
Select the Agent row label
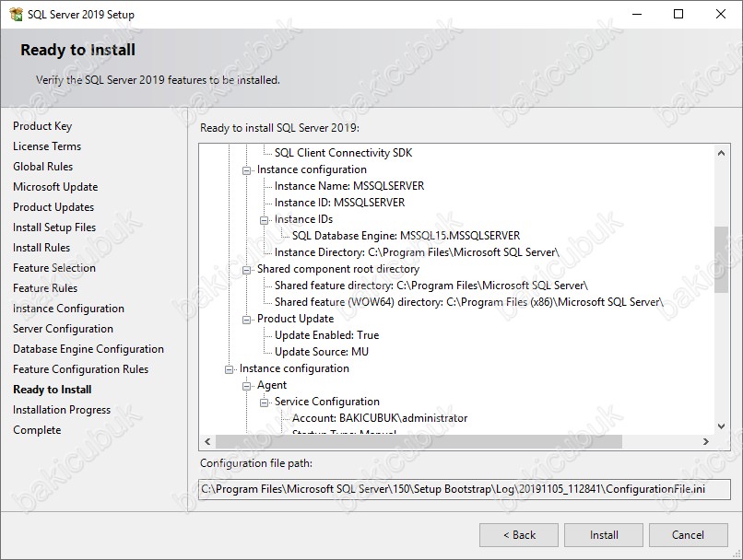[x=272, y=385]
